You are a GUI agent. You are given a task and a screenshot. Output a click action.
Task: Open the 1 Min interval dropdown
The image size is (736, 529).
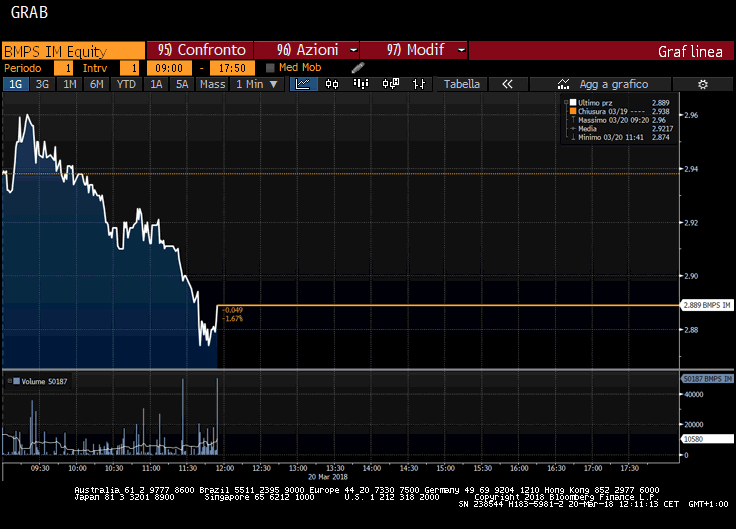point(258,84)
